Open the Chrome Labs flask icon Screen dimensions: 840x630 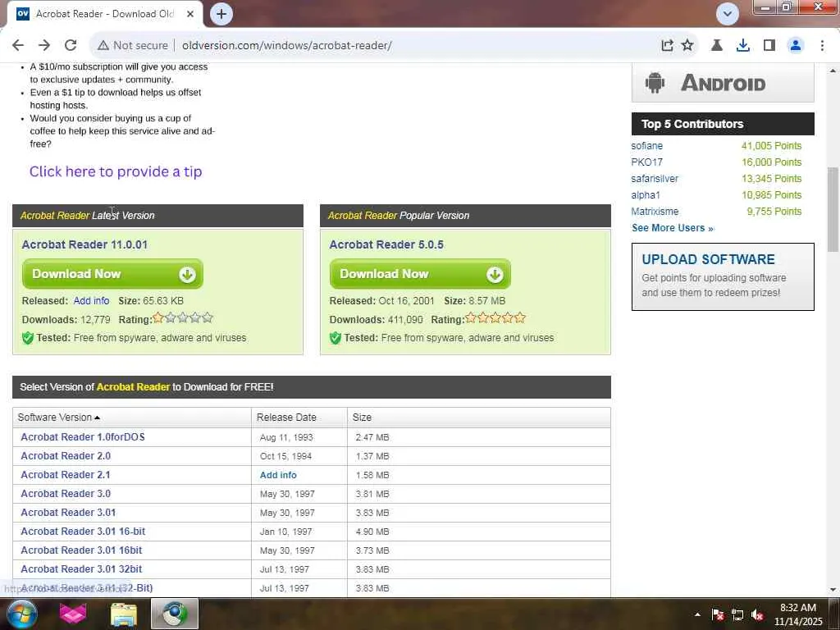(x=717, y=46)
